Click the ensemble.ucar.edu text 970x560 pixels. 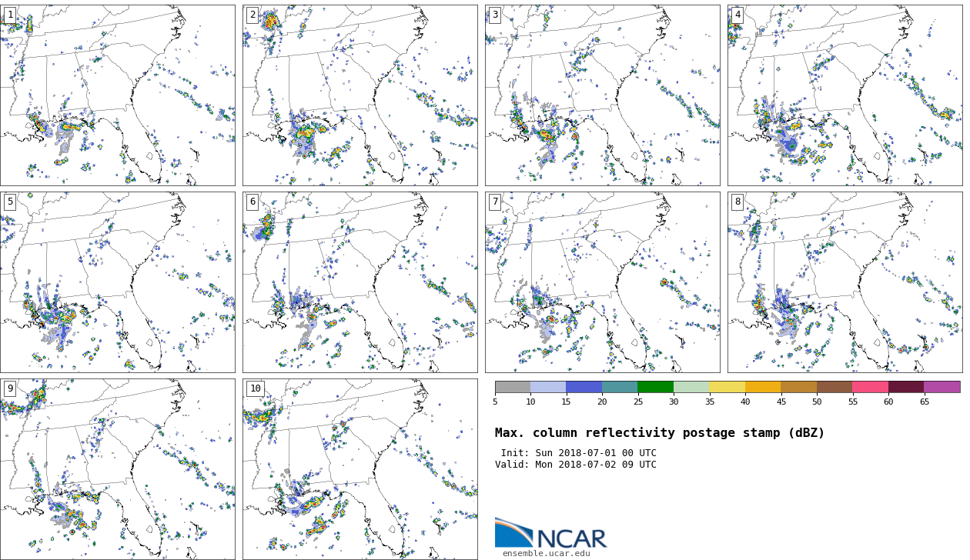(x=547, y=553)
